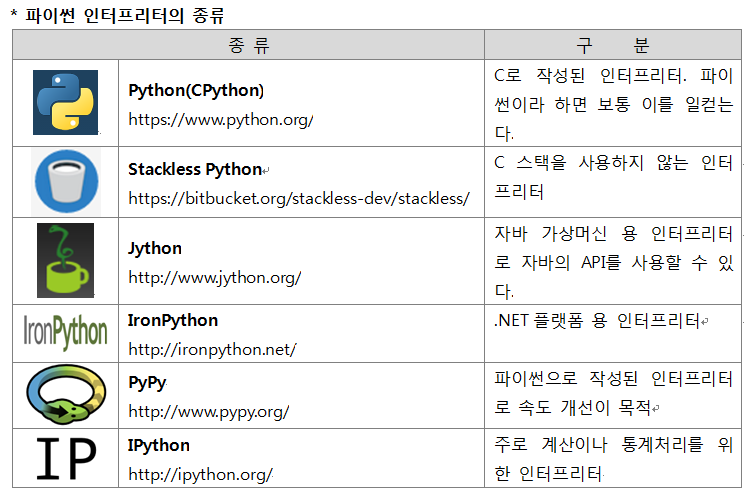Open the http://www.jython.org/ link
Screen dimensions: 752x496
214,277
